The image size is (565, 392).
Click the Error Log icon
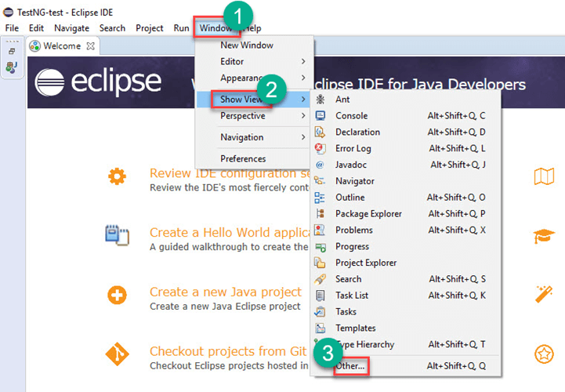(320, 148)
